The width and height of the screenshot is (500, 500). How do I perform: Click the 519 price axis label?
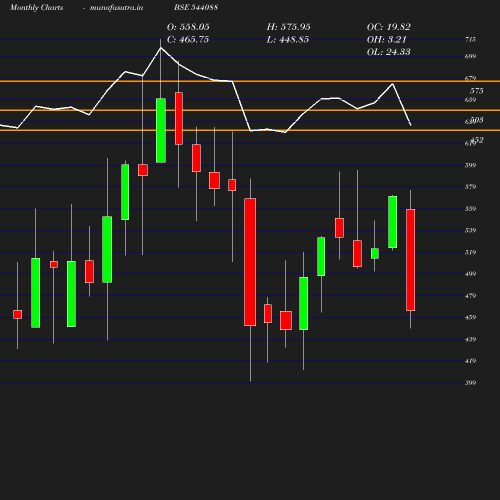pos(470,252)
